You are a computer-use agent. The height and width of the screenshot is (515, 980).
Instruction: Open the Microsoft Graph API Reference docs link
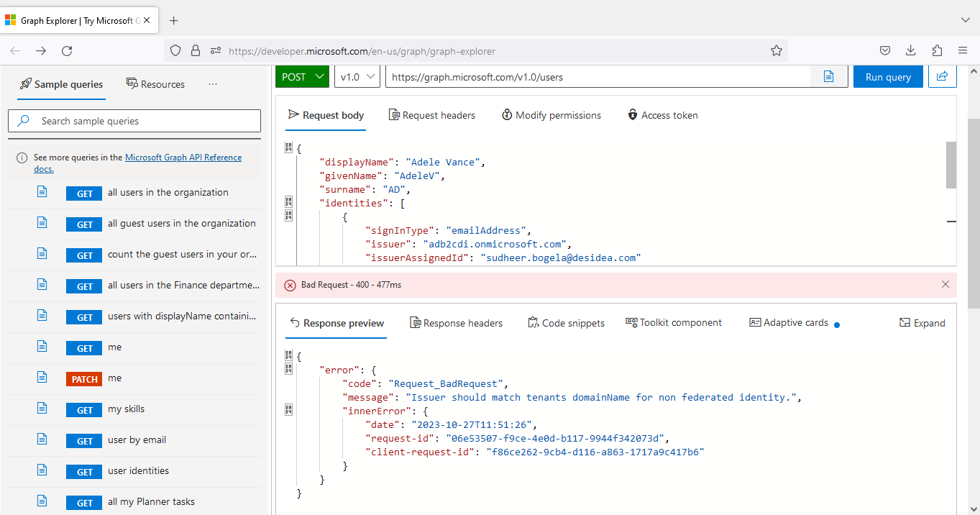pyautogui.click(x=183, y=158)
